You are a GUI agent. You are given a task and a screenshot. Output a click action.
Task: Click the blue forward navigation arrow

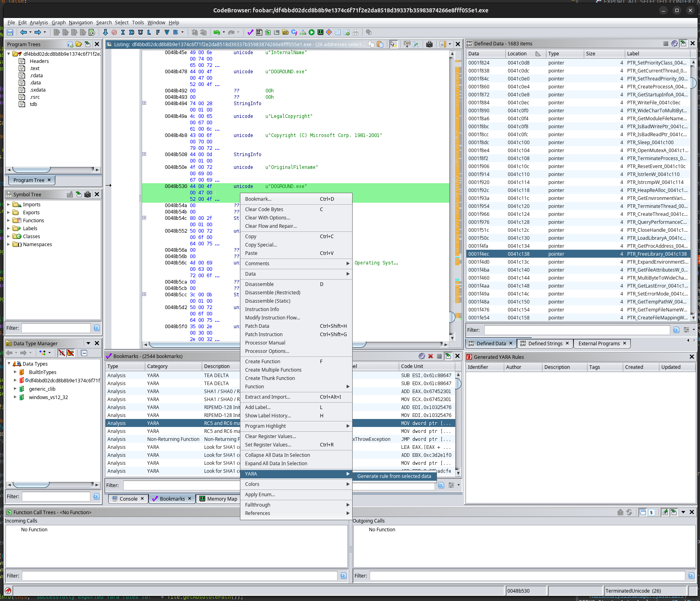[x=38, y=32]
